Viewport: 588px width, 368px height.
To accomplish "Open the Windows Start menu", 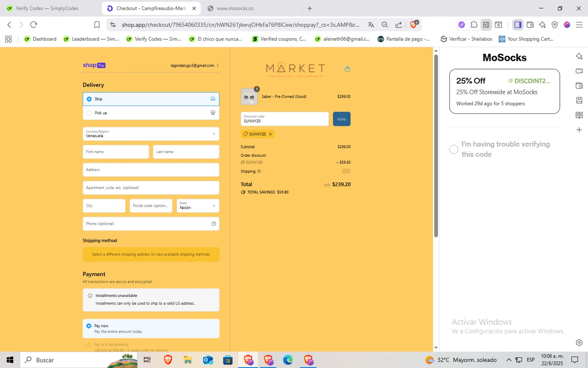I will point(10,360).
